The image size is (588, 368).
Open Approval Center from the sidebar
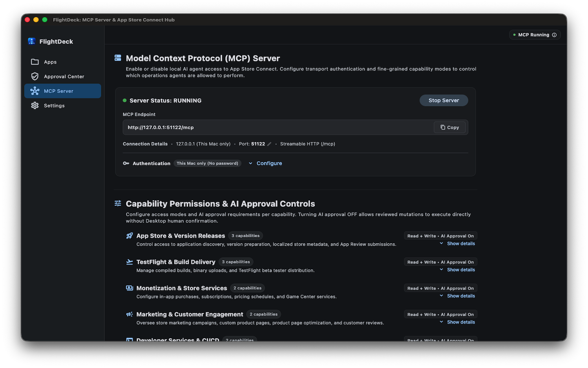[62, 76]
